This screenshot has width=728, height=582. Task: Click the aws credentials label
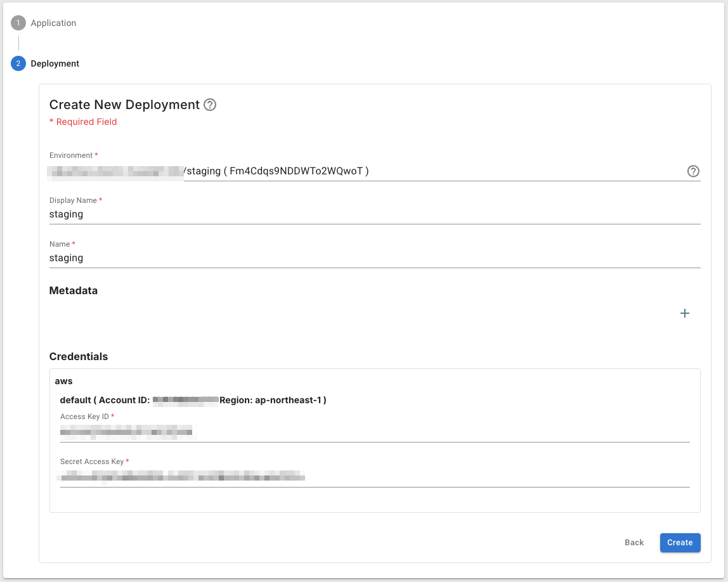point(64,381)
